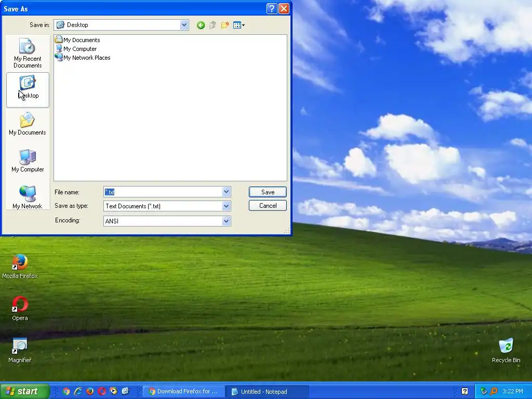
Task: Click the Cancel button
Action: (268, 206)
